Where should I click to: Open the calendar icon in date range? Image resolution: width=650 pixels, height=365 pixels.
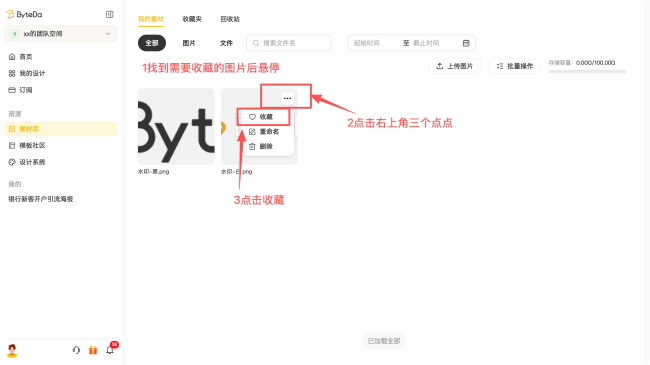tap(466, 43)
